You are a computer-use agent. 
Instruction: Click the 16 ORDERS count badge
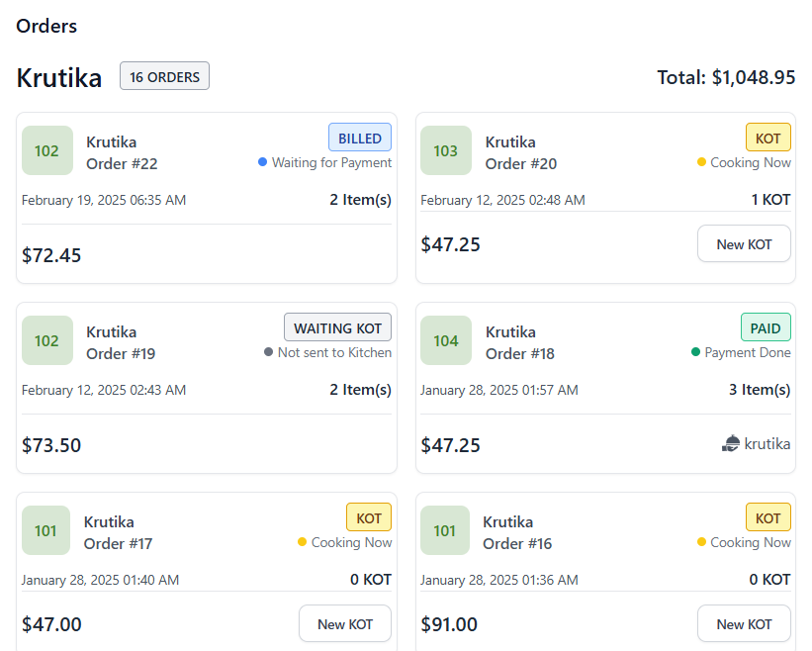(x=164, y=76)
